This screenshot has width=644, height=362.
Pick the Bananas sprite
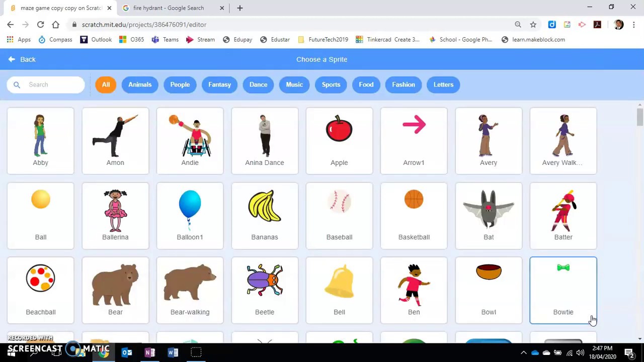coord(265,216)
